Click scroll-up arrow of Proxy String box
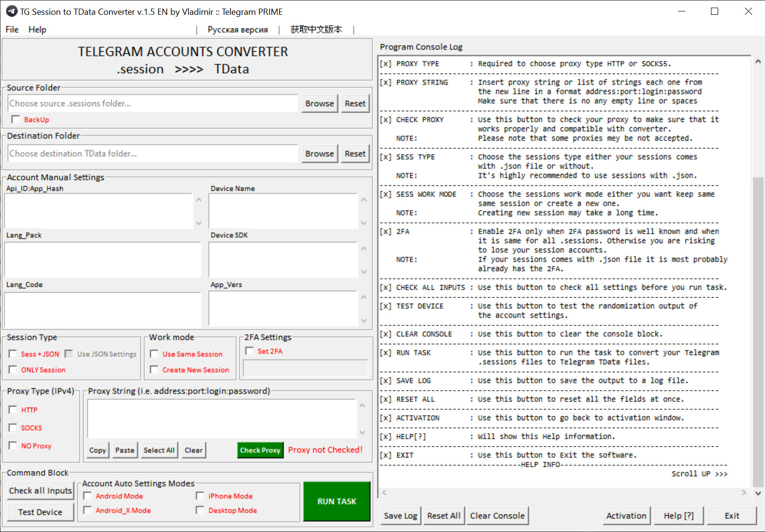Viewport: 765px width, 532px height. click(362, 405)
